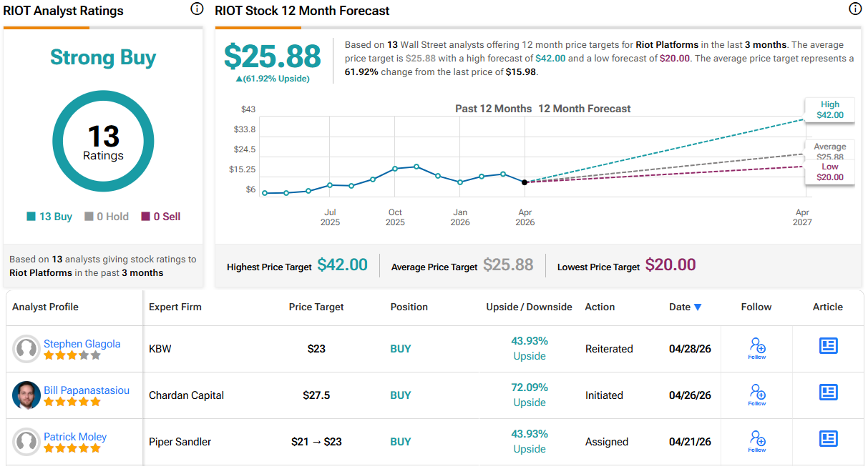
Task: Open article for KBW rating
Action: (x=828, y=346)
